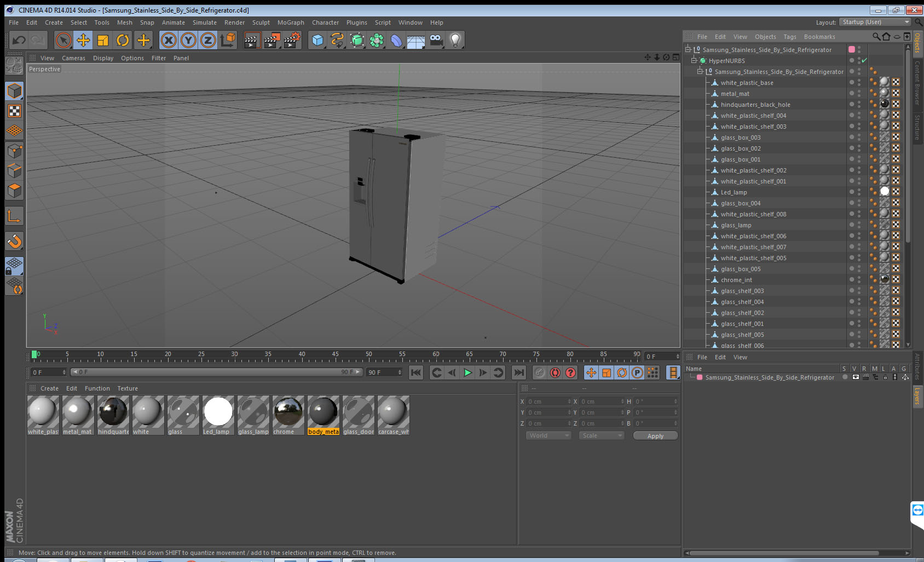Open the File menu

tap(14, 22)
